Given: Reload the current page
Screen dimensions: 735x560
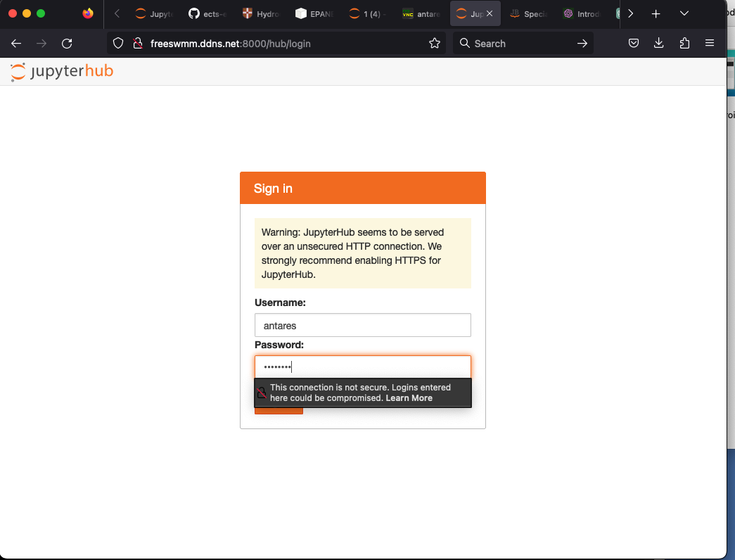Looking at the screenshot, I should click(67, 44).
